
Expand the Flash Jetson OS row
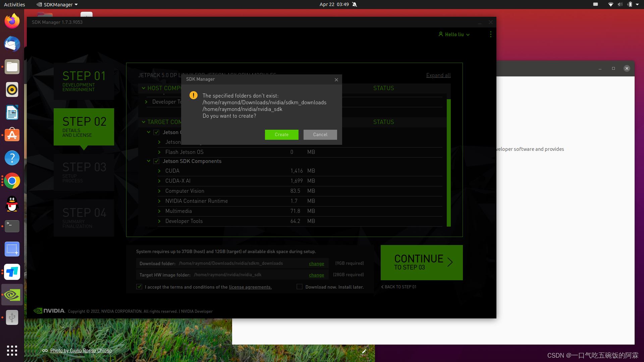159,152
